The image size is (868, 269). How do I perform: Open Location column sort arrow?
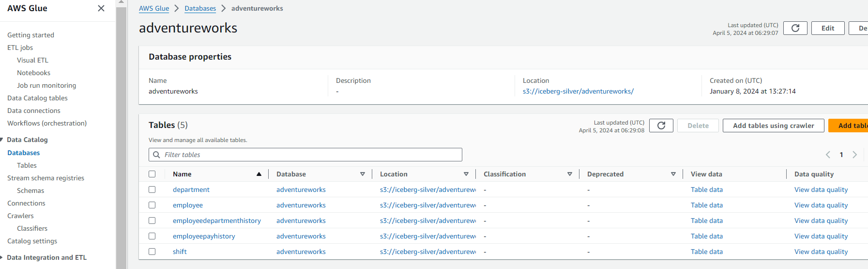pyautogui.click(x=466, y=174)
